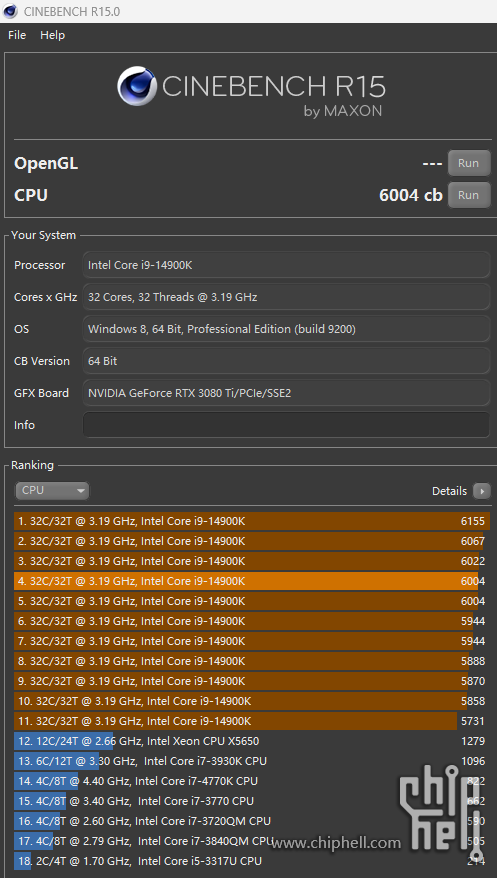
Task: Select the Core i7-4770K ranking row
Action: pyautogui.click(x=252, y=781)
